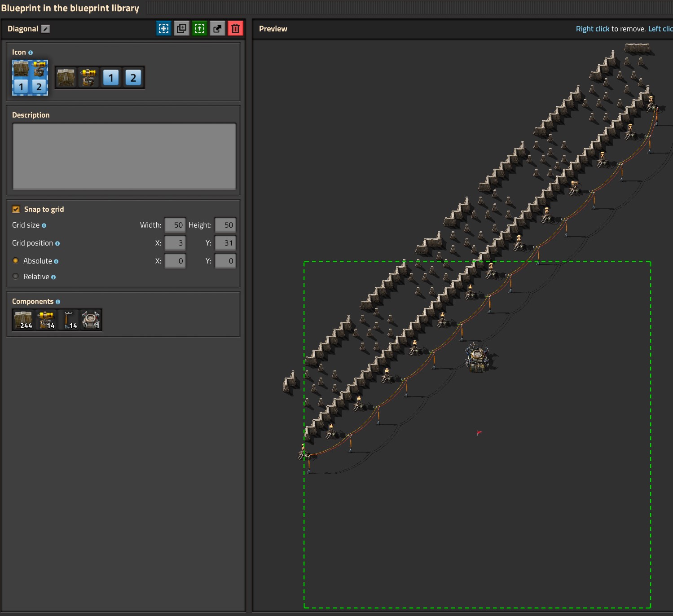Click the power pole component count
The image size is (673, 616).
tap(68, 320)
